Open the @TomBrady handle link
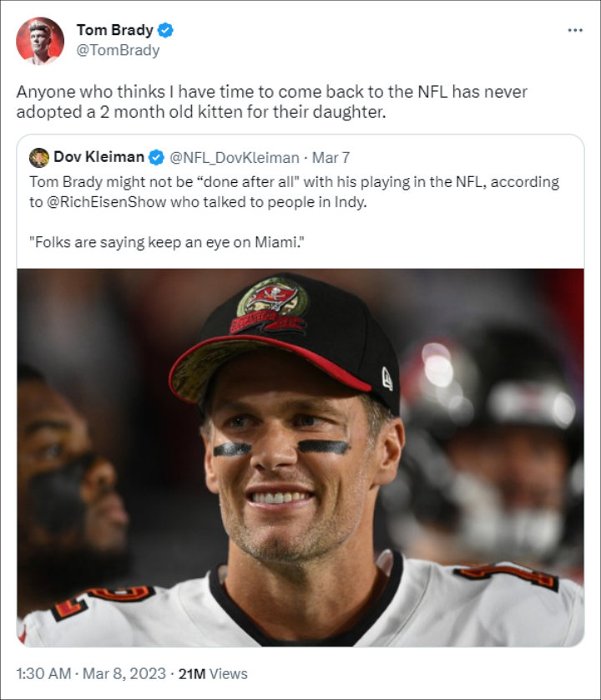Image resolution: width=601 pixels, height=700 pixels. [x=118, y=50]
